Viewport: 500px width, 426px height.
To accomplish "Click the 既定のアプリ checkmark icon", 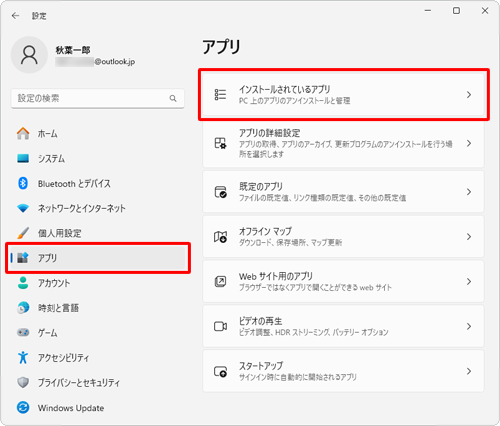I will [x=220, y=192].
